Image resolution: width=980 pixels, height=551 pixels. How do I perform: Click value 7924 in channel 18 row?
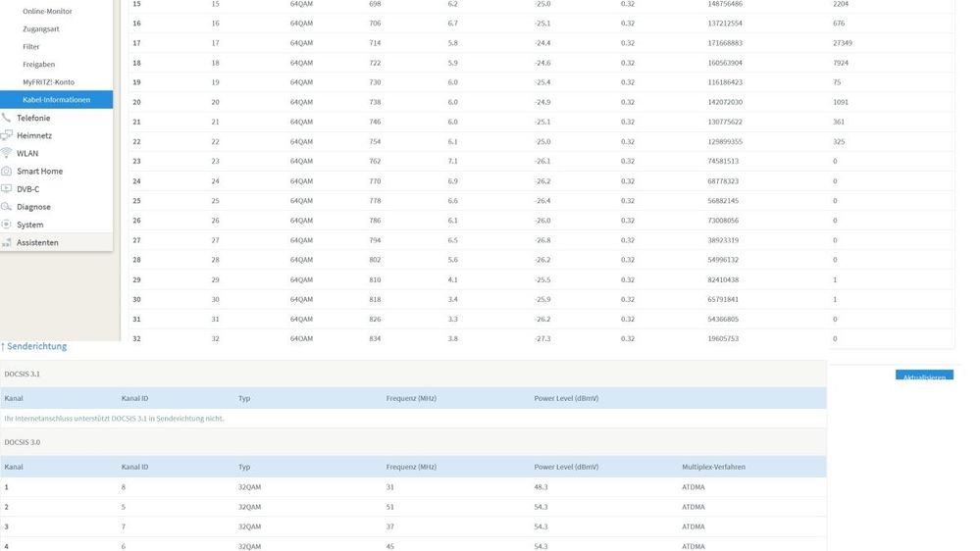pyautogui.click(x=841, y=63)
